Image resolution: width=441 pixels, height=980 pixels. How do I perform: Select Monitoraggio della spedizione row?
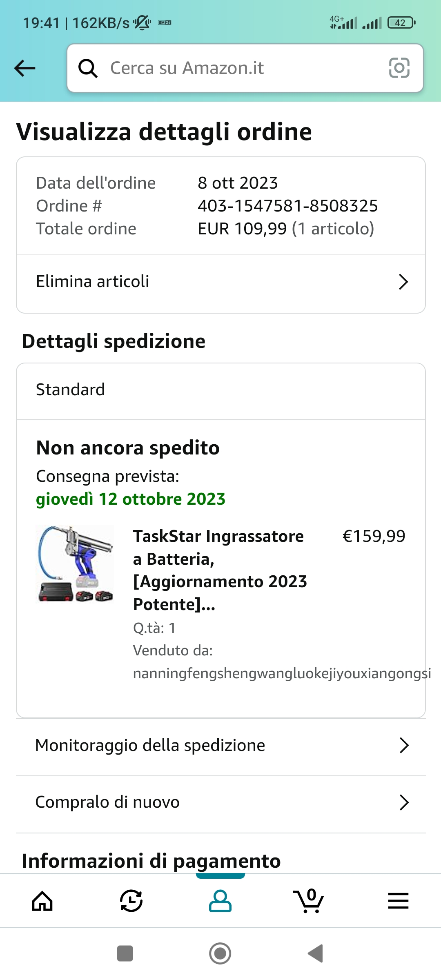tap(150, 745)
